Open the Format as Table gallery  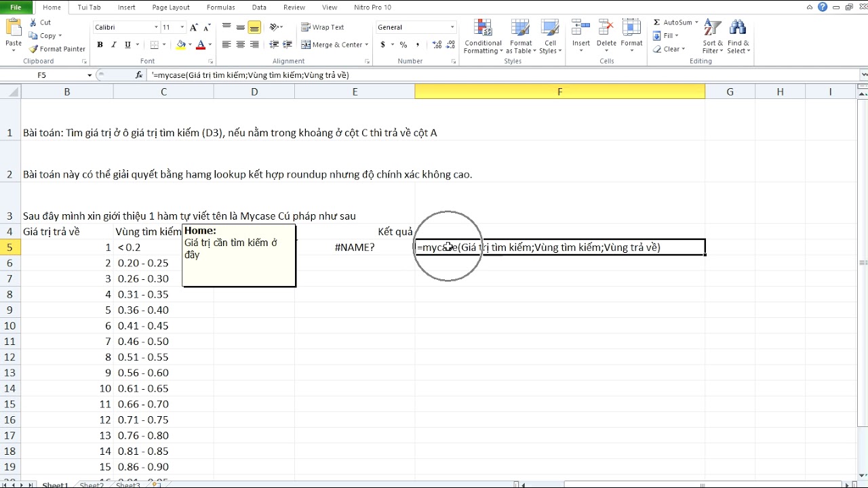[x=521, y=37]
